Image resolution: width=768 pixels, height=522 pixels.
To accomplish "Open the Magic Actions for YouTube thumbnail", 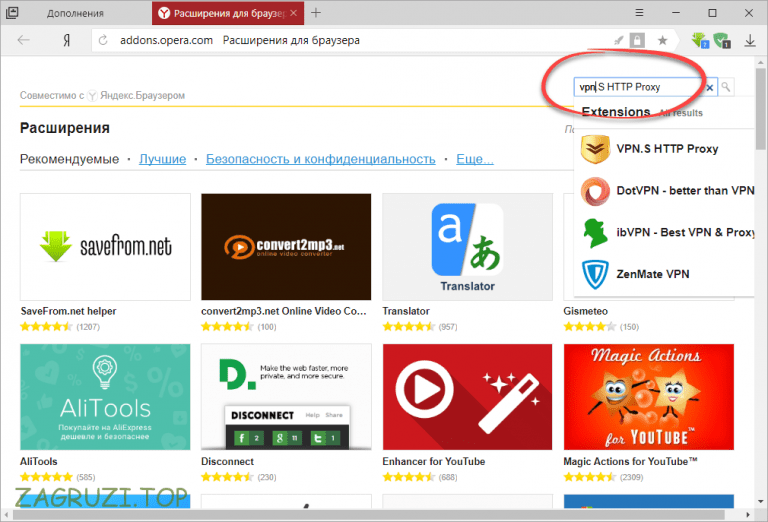I will tap(648, 397).
